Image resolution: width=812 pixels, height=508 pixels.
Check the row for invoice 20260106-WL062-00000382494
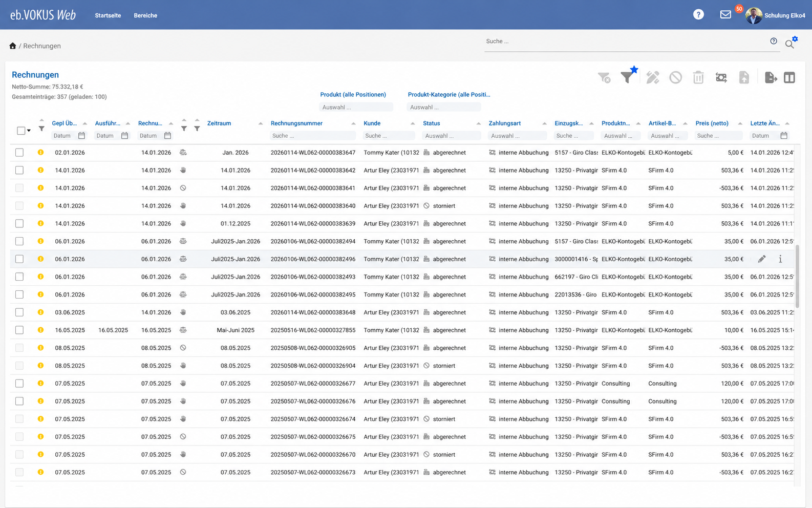click(x=19, y=241)
